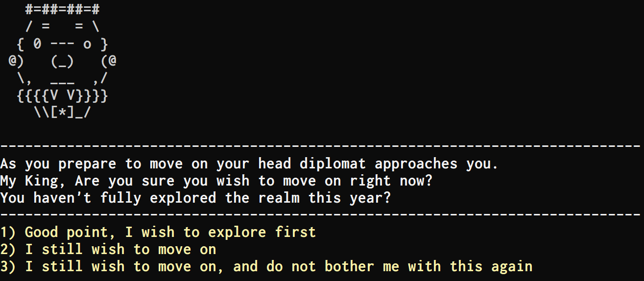Viewport: 644px width, 281px height.
Task: Click the diplomat's right eye "o"
Action: (x=87, y=45)
